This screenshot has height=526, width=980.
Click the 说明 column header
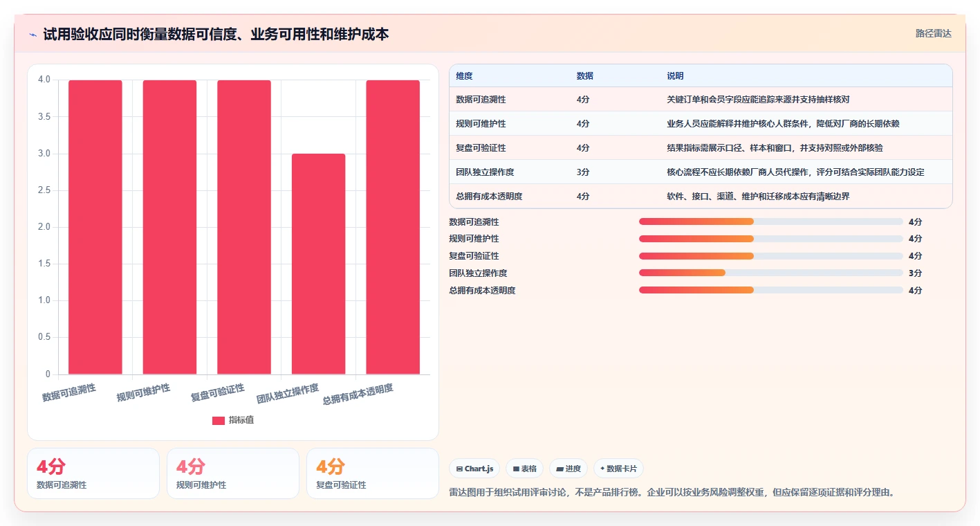(x=675, y=76)
